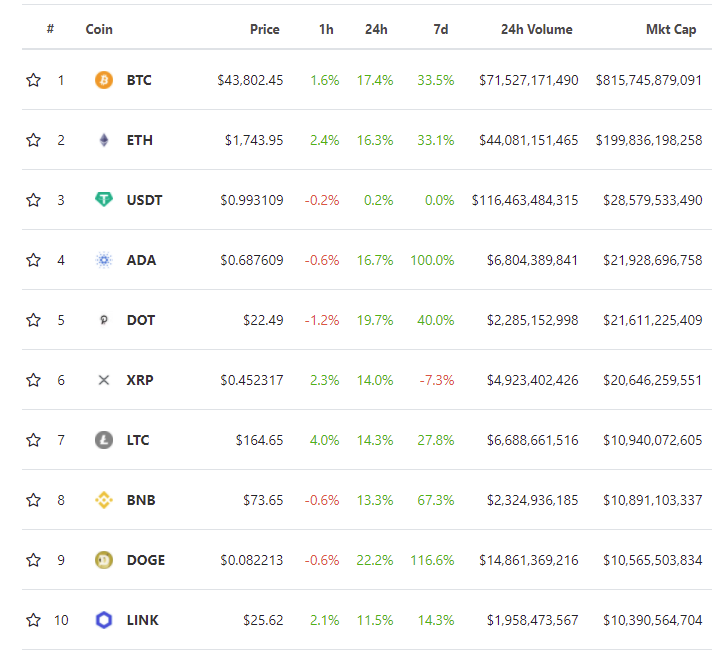Viewport: 726px width, 650px height.
Task: Click XRP market cap $20,646,259,551
Action: (x=652, y=380)
